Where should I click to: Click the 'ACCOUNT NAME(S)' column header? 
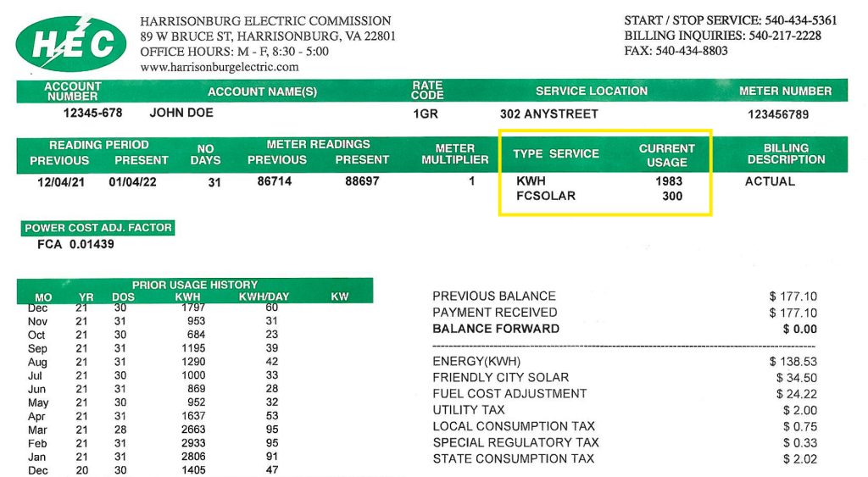coord(262,92)
